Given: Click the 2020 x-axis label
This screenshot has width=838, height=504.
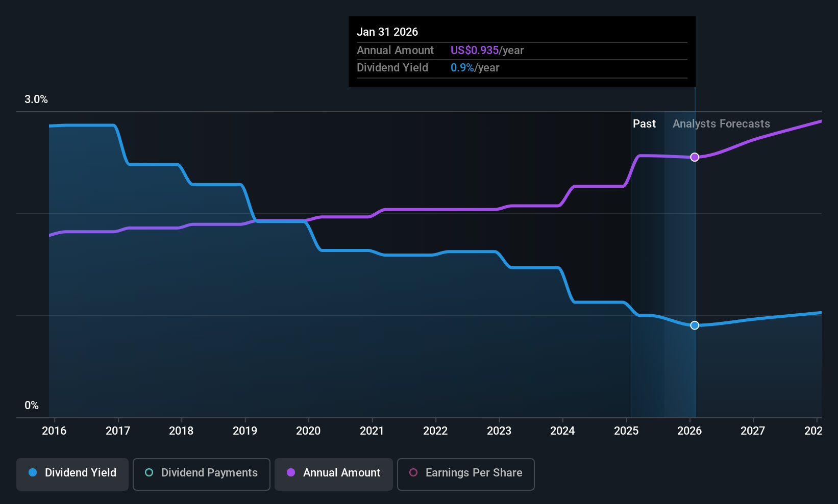Looking at the screenshot, I should 308,431.
